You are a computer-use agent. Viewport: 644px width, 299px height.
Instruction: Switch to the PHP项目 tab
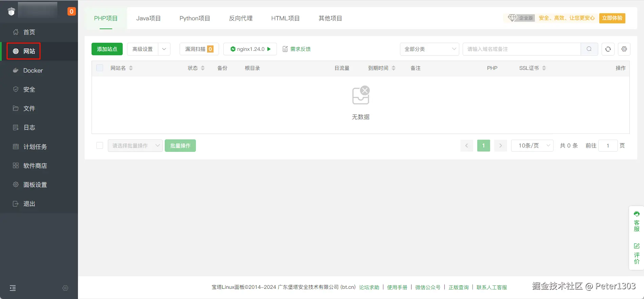point(106,18)
